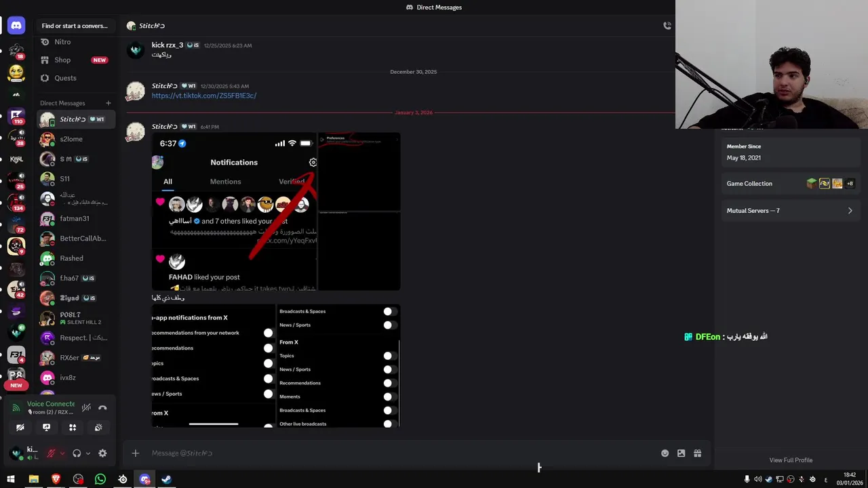Toggle noise suppression in voice panel
Image resolution: width=868 pixels, height=488 pixels.
click(x=86, y=407)
